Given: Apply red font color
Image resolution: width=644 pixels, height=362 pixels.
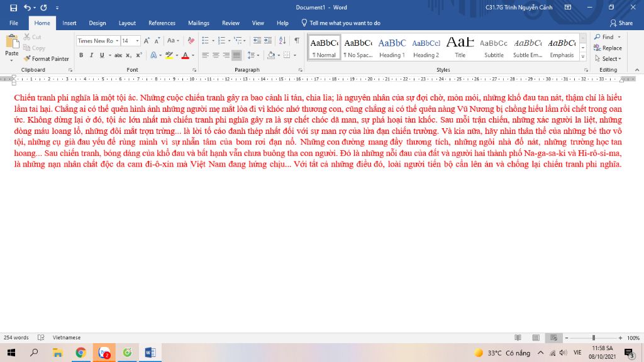Looking at the screenshot, I should click(186, 55).
